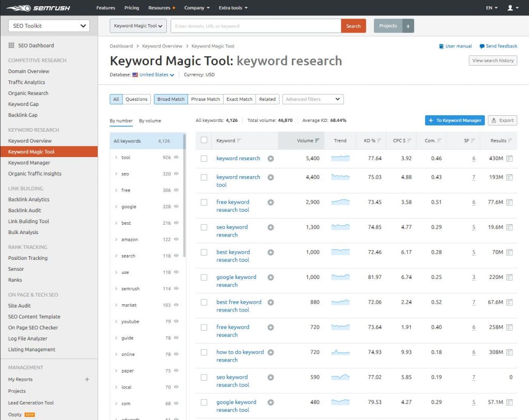
Task: Add 'free keyword research tool' plus icon
Action: 271,203
